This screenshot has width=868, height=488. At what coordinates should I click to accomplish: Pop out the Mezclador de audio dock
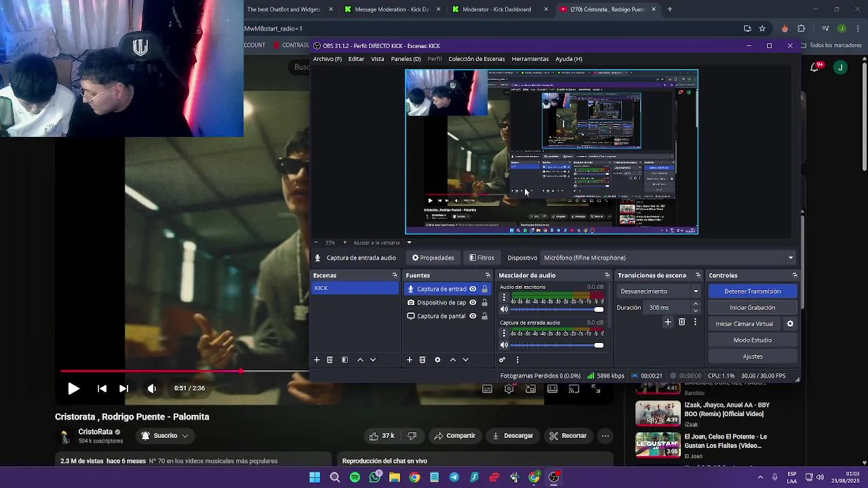pyautogui.click(x=606, y=275)
